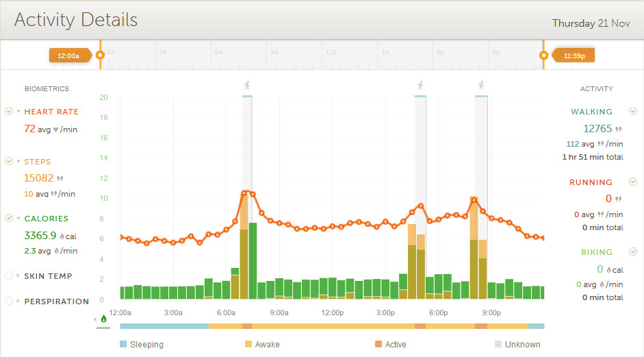Viewport: 644px width, 357px height.
Task: Click the green flame calories icon below chart
Action: (x=103, y=319)
